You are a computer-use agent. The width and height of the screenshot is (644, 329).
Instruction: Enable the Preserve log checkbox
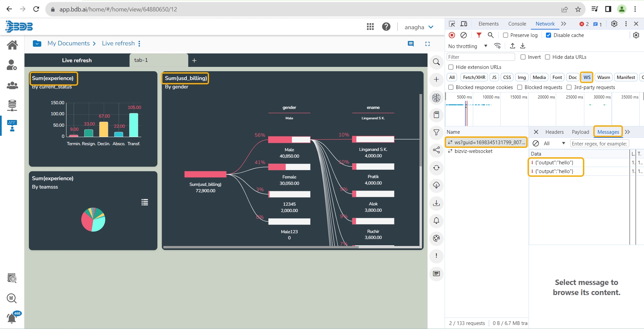pos(506,35)
